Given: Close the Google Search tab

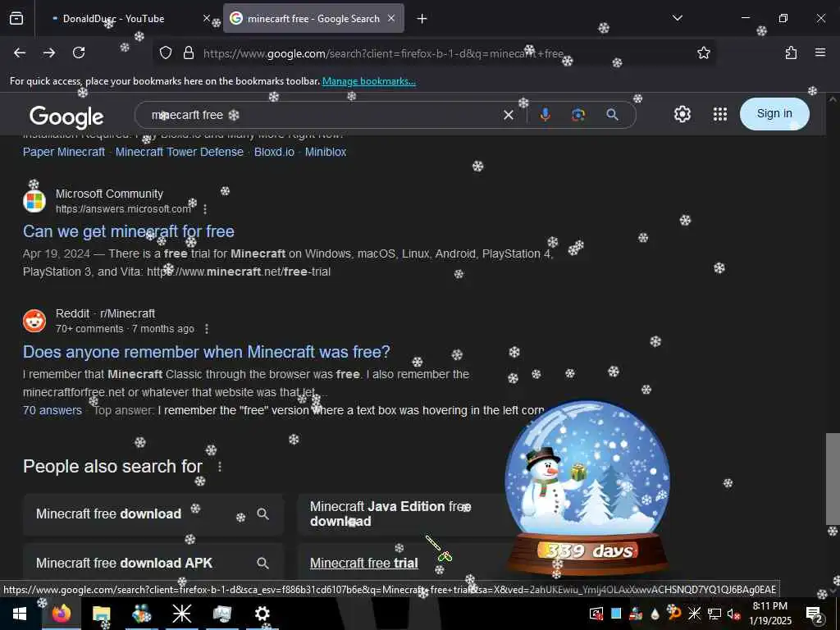Looking at the screenshot, I should (391, 18).
